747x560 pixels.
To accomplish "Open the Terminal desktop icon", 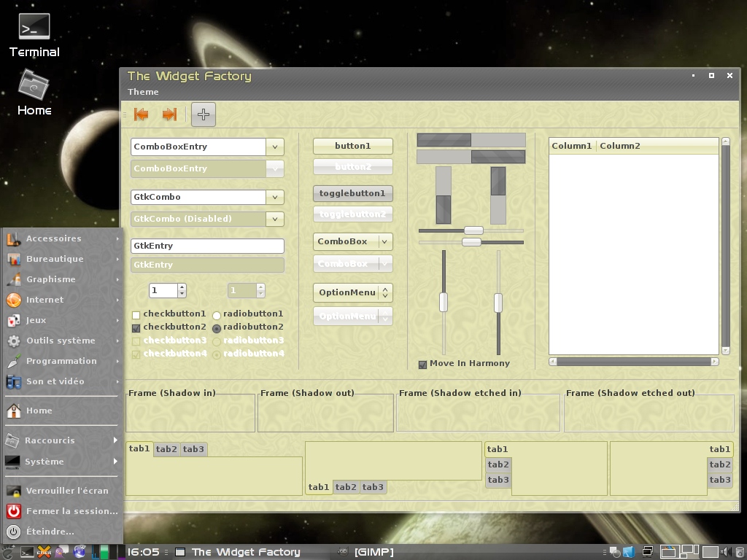I will click(34, 36).
